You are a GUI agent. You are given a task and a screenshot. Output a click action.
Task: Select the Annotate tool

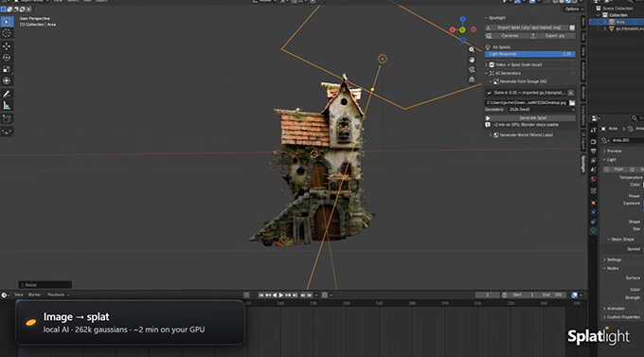click(x=7, y=94)
